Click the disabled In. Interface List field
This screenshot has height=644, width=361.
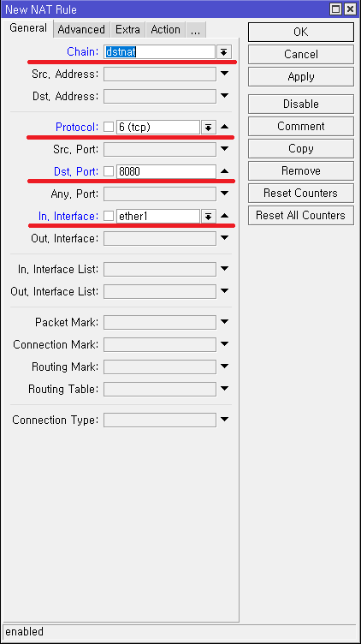pos(160,270)
